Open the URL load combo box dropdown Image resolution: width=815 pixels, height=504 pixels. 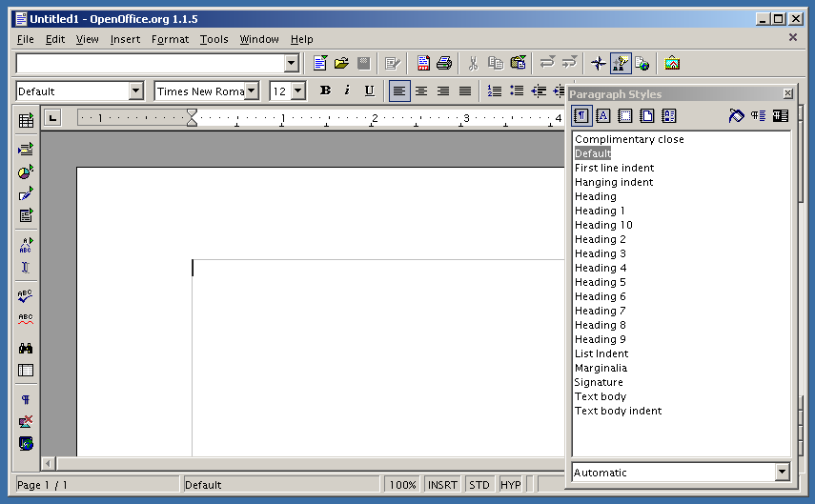point(292,64)
